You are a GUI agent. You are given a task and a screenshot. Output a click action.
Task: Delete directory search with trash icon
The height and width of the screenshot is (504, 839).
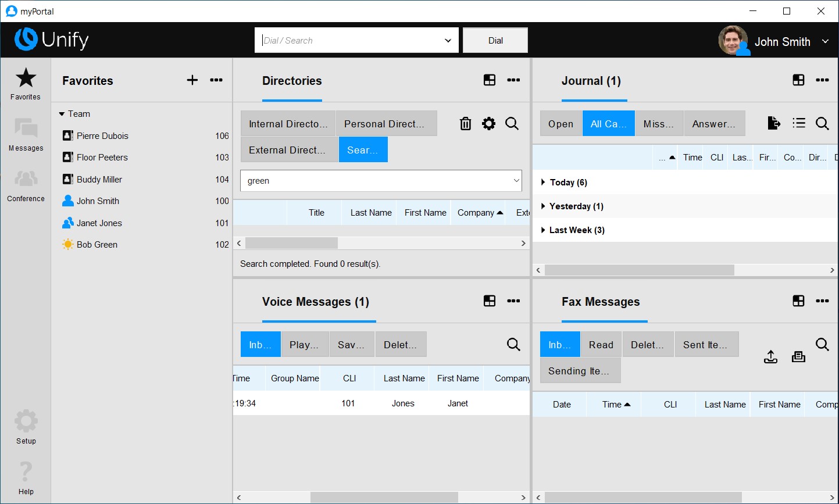465,123
